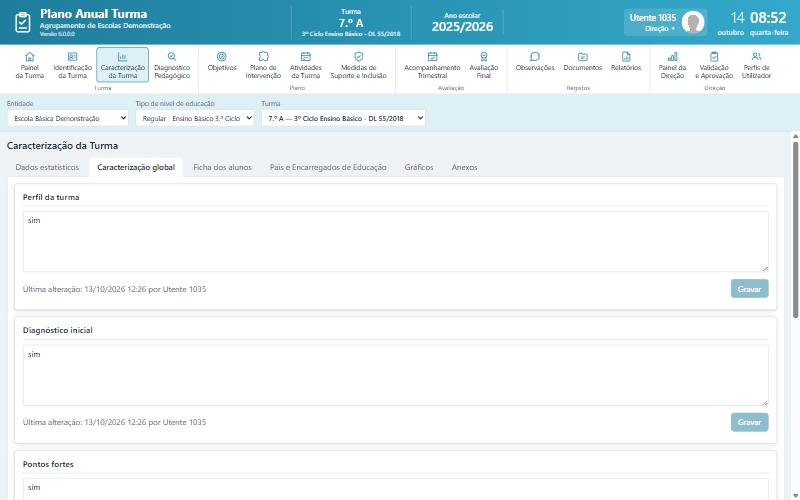Screen dimensions: 800x500
Task: Open Painel da Turma home icon
Action: point(30,57)
